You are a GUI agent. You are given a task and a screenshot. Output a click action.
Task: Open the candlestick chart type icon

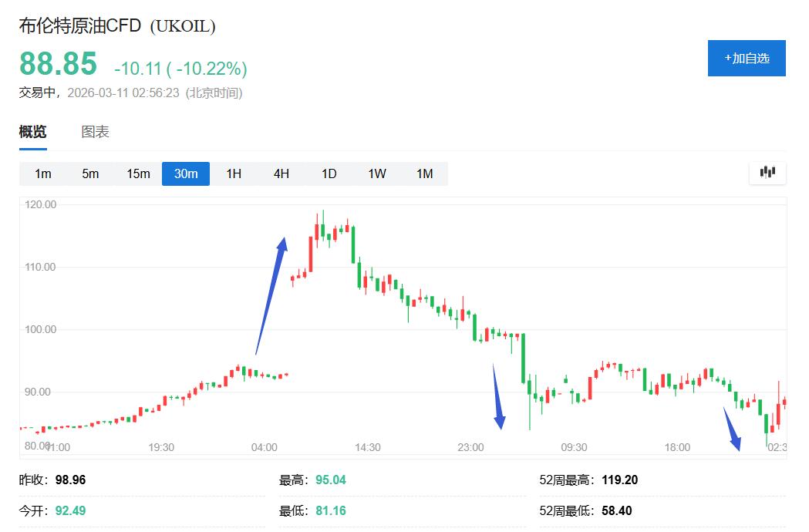[767, 173]
